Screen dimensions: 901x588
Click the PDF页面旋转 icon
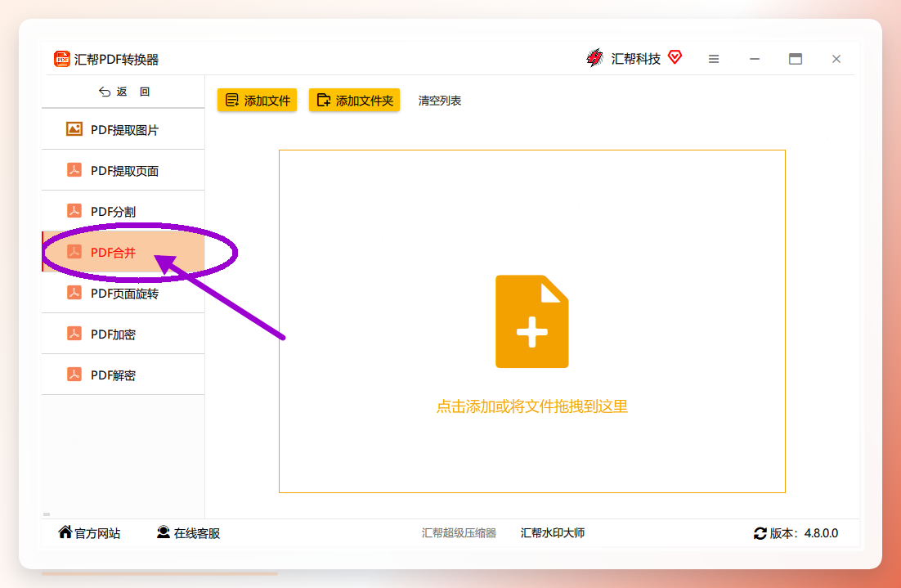tap(74, 293)
